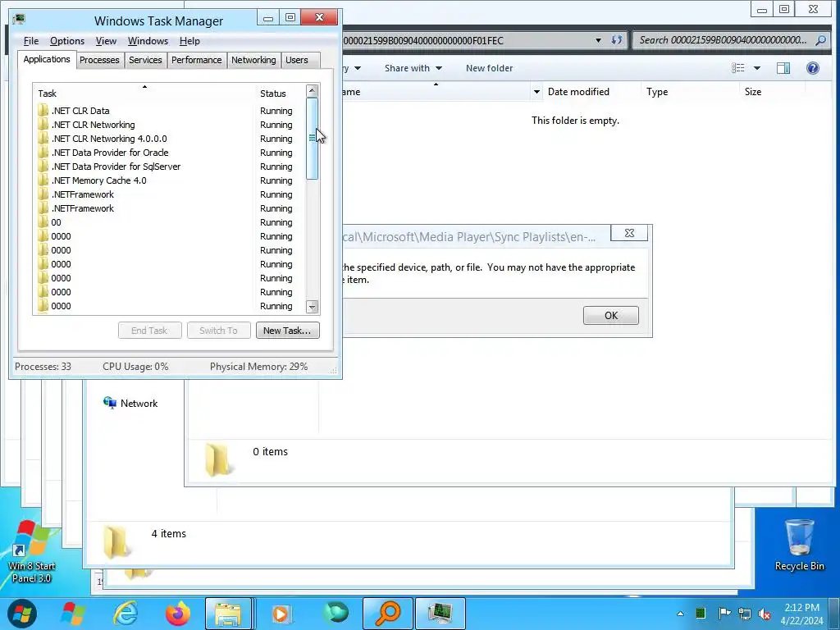The height and width of the screenshot is (630, 840).
Task: Expand Share with dropdown
Action: (x=413, y=68)
